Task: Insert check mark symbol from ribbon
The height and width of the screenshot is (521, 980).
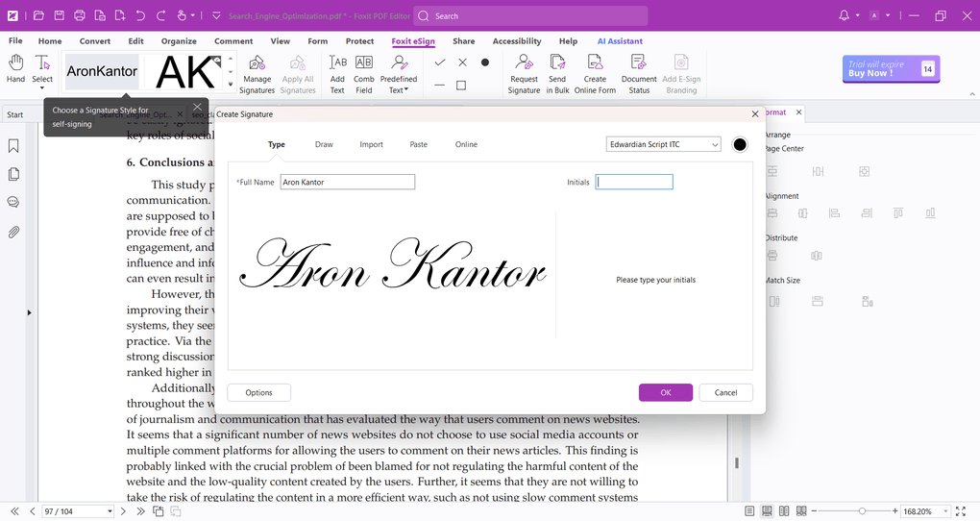Action: tap(439, 62)
